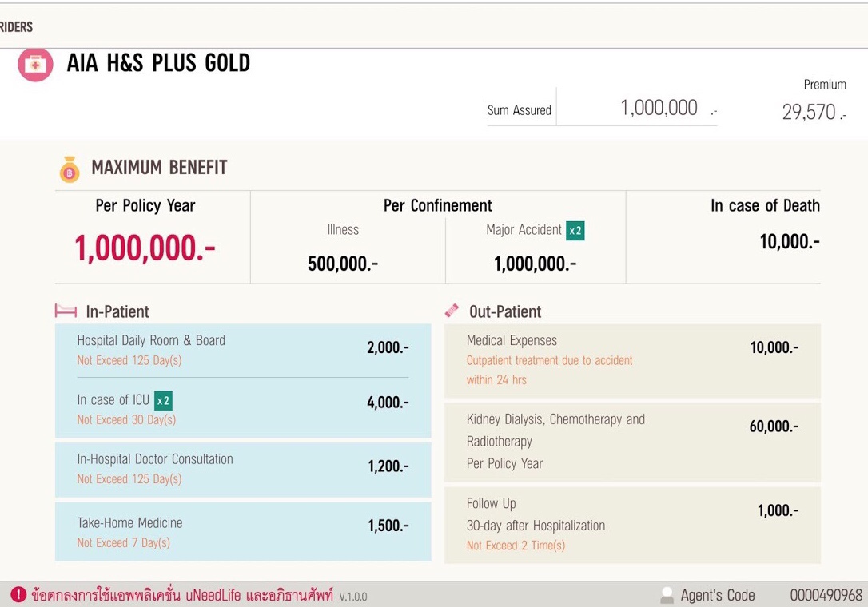Image resolution: width=868 pixels, height=607 pixels.
Task: Click the gold money bag Maximum Benefit icon
Action: pyautogui.click(x=70, y=169)
